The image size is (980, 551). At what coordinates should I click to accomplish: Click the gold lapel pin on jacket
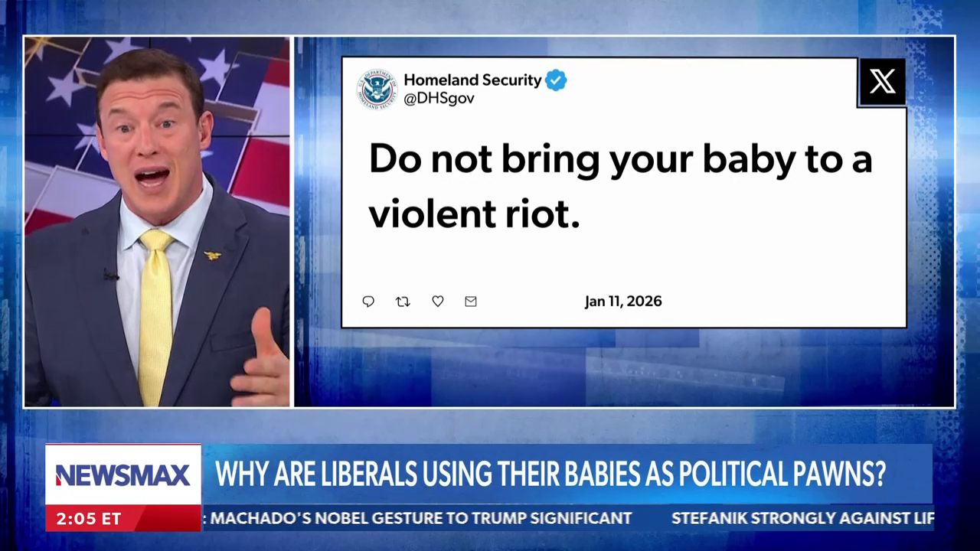pos(212,254)
